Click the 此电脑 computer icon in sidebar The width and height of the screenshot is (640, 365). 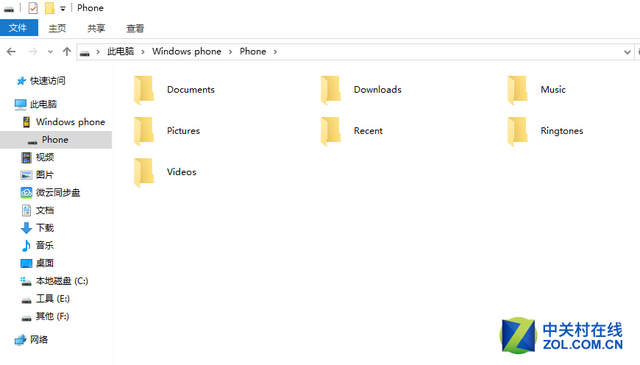pyautogui.click(x=20, y=105)
